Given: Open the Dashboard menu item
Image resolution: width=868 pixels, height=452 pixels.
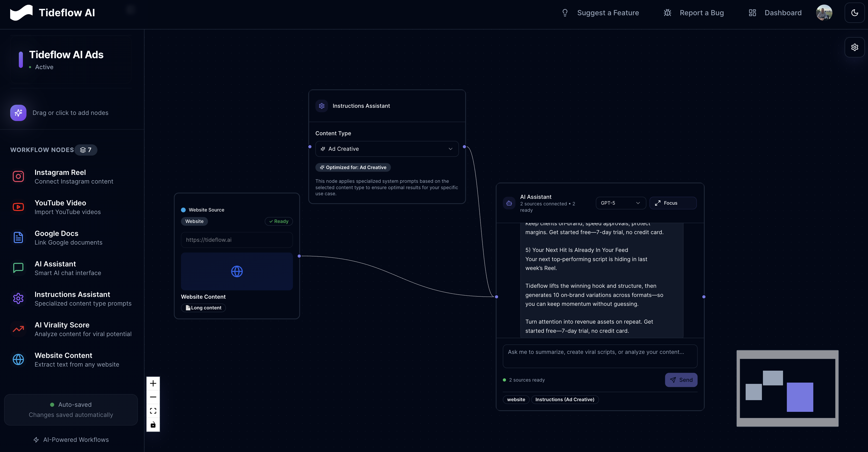Looking at the screenshot, I should click(775, 13).
